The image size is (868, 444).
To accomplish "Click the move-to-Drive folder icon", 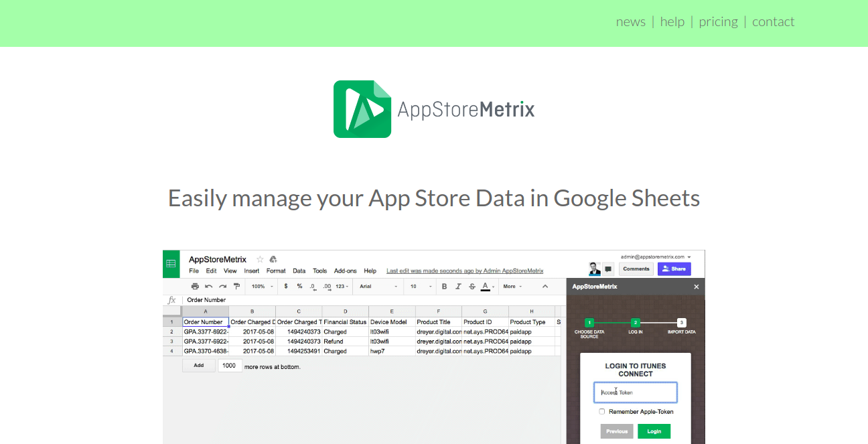I will pos(273,259).
